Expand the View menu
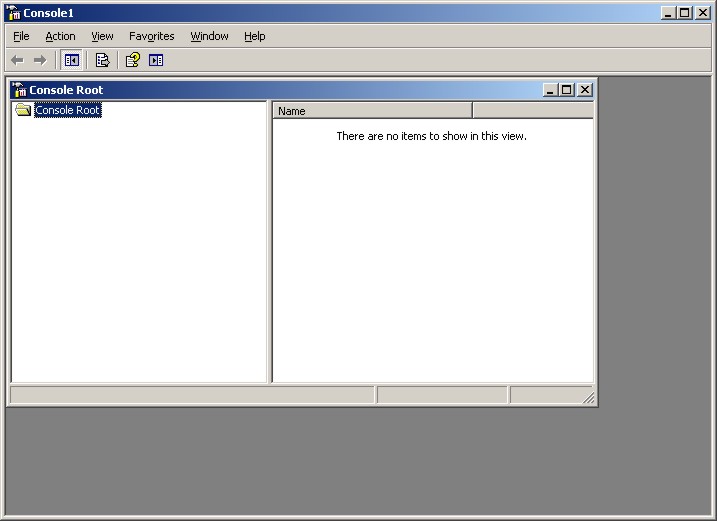Screen dimensions: 717x521 tap(102, 36)
